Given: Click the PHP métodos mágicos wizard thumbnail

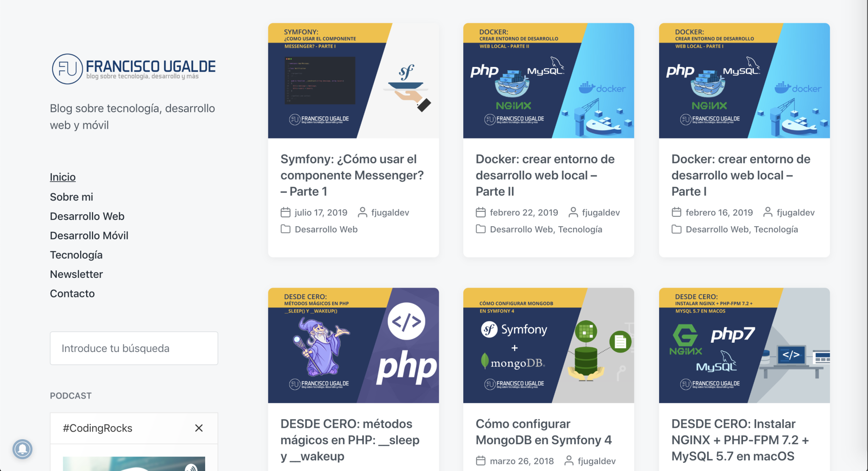Looking at the screenshot, I should [x=353, y=345].
